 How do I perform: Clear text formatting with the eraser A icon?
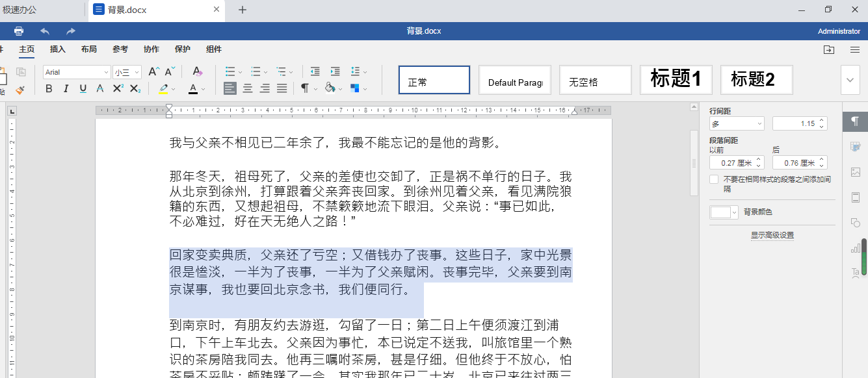pyautogui.click(x=198, y=71)
